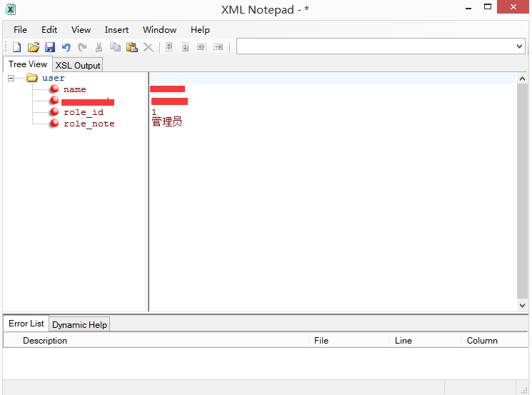The height and width of the screenshot is (395, 532).
Task: Click the Column header in Error List
Action: tap(495, 341)
